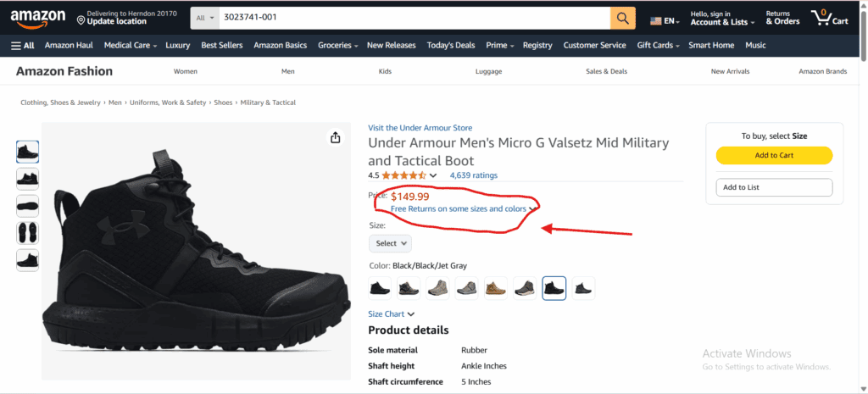Image resolution: width=868 pixels, height=394 pixels.
Task: Select the brown boot color swatch
Action: pos(496,288)
